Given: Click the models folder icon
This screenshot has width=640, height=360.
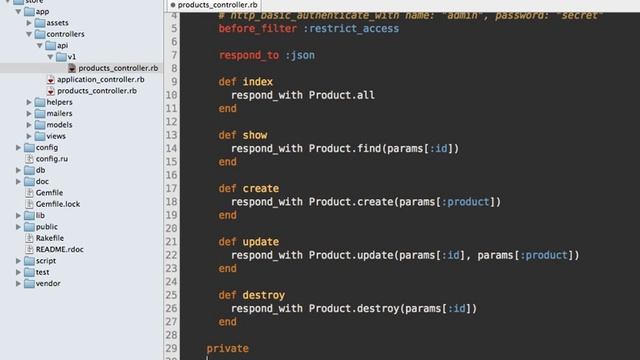Looking at the screenshot, I should click(x=40, y=125).
